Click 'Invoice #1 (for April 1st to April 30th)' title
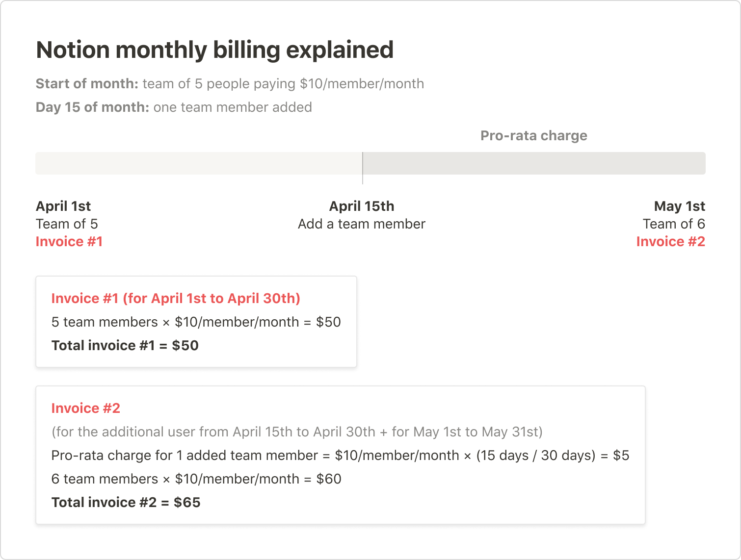741x560 pixels. [x=176, y=299]
